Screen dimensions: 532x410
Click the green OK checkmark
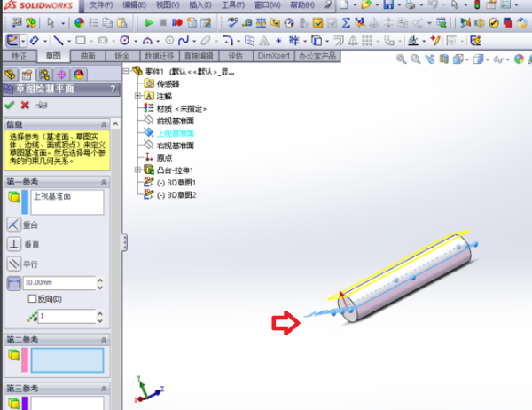pos(9,105)
